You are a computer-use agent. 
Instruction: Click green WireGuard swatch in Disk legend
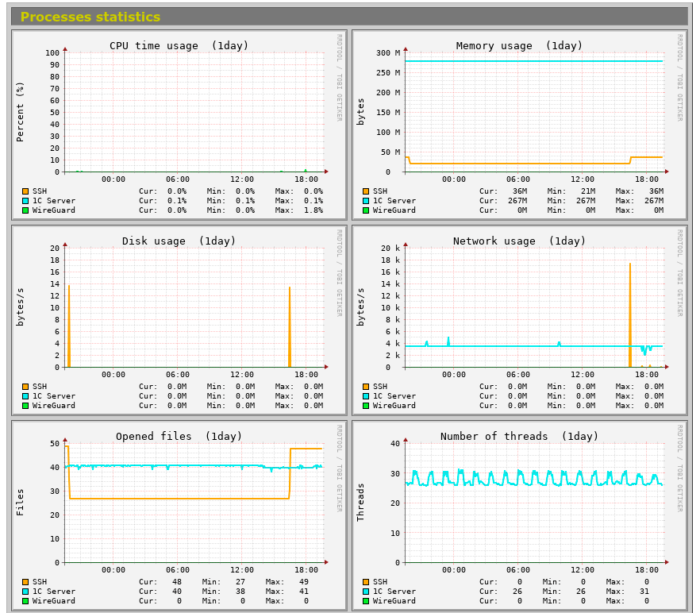25,406
